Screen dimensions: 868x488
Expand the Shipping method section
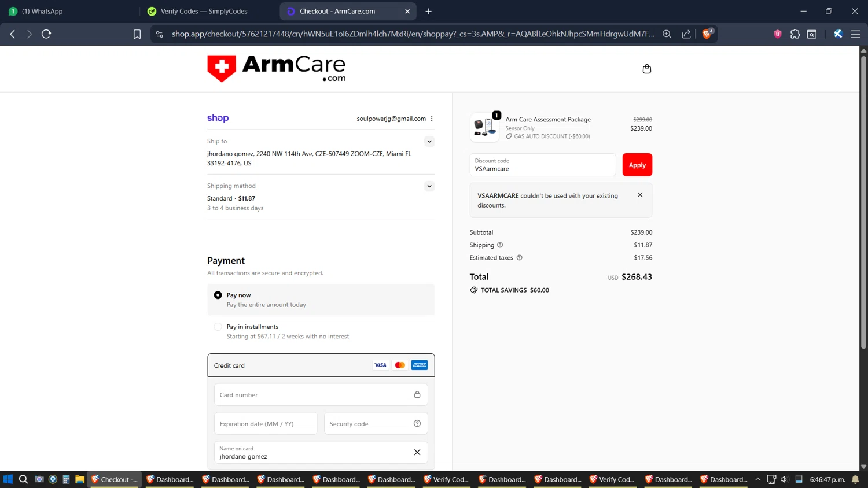coord(429,186)
